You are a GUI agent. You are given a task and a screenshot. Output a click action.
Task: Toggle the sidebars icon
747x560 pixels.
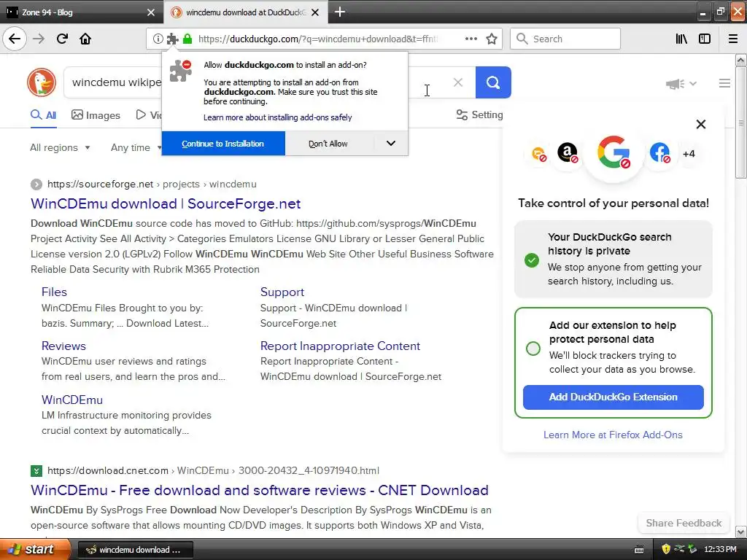(705, 39)
